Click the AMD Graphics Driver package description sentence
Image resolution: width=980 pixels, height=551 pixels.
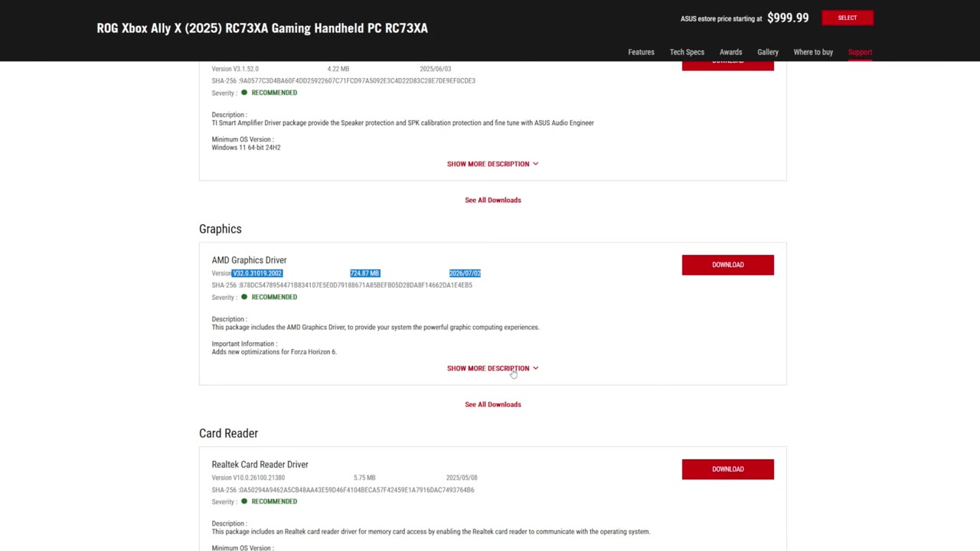coord(375,328)
